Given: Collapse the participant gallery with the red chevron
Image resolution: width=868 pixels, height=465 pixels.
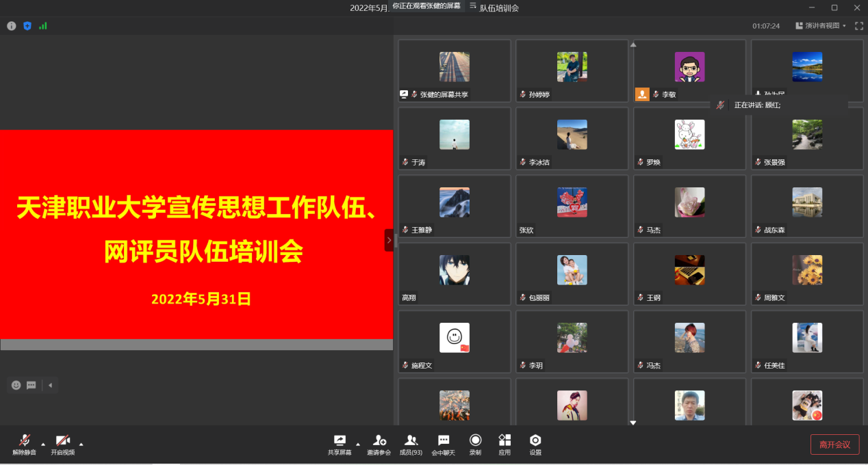Looking at the screenshot, I should tap(389, 240).
